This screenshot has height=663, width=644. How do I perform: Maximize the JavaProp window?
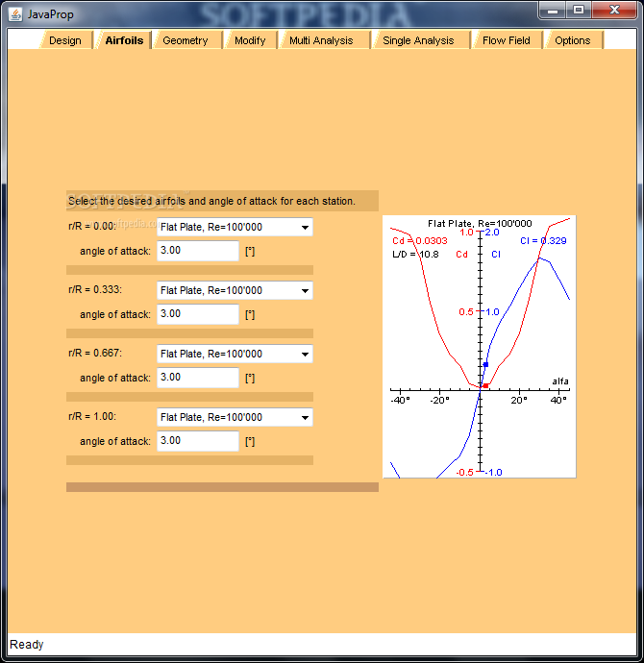click(579, 11)
